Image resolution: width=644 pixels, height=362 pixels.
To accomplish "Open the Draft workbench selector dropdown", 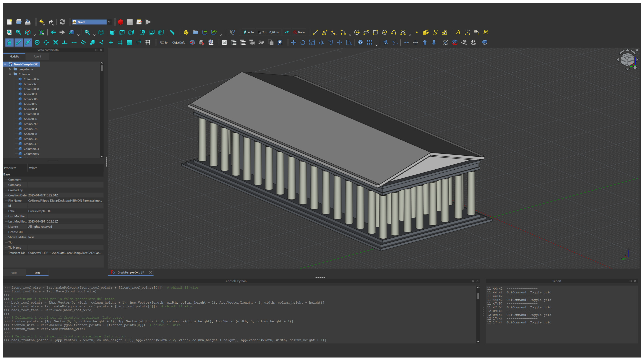I will (x=109, y=22).
